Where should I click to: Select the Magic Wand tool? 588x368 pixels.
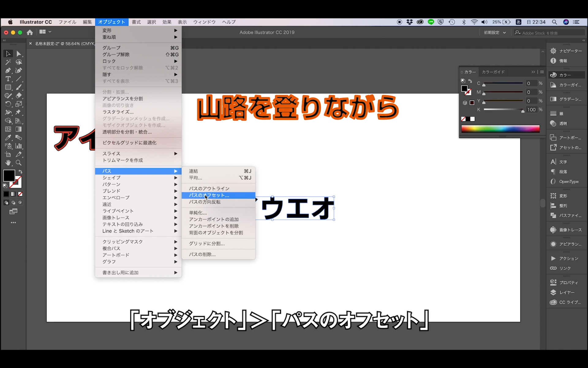[8, 62]
